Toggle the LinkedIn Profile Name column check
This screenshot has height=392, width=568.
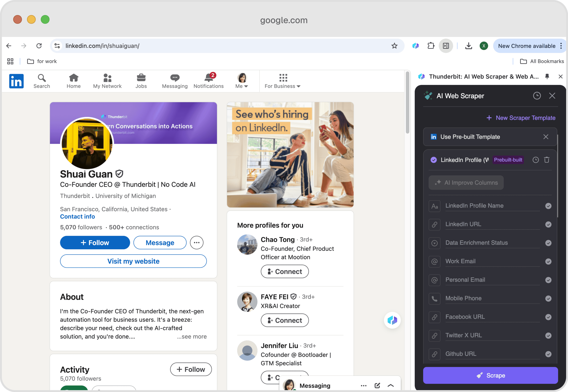pyautogui.click(x=548, y=206)
